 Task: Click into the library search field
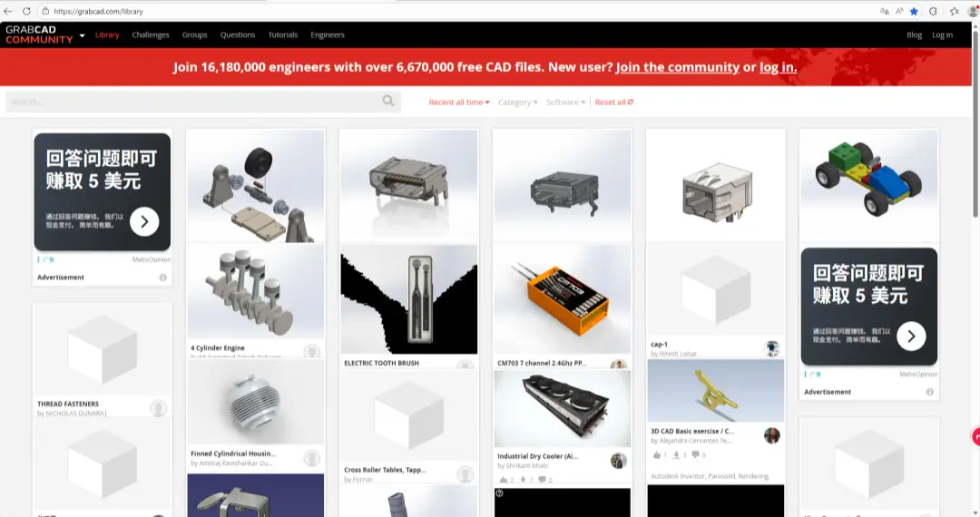(x=191, y=102)
